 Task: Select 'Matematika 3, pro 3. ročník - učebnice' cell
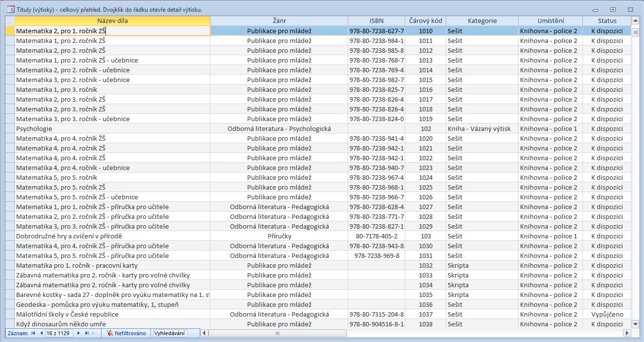[112, 119]
